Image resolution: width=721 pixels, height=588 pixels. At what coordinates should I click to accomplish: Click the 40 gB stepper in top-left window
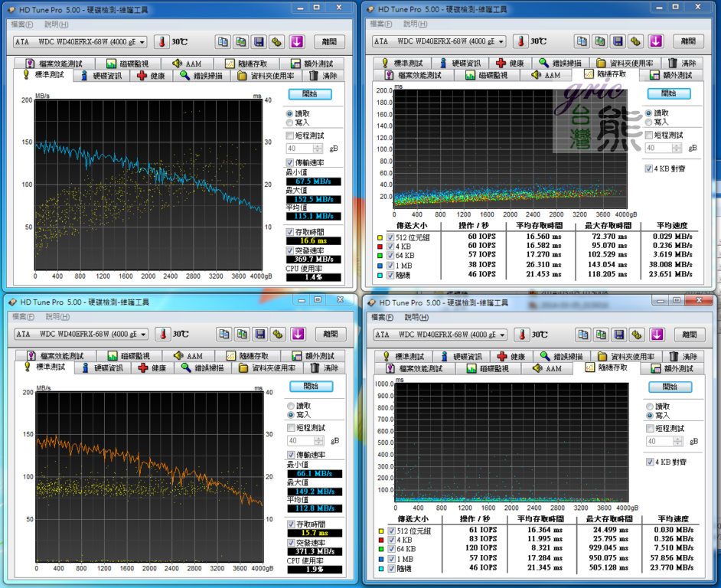point(319,149)
